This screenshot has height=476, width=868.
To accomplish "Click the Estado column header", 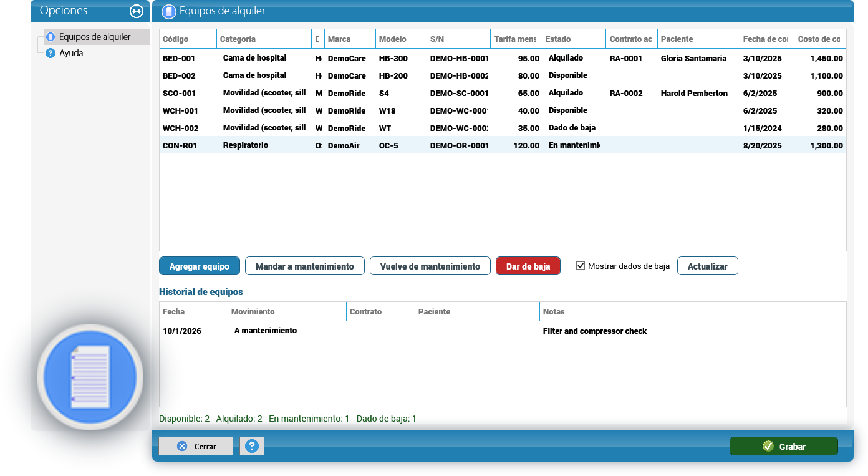I will click(574, 39).
